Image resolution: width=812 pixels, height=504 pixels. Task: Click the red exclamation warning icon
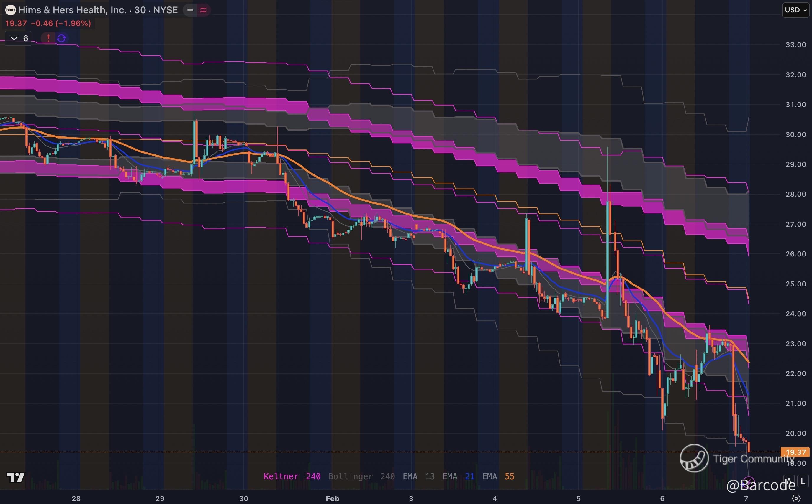point(48,38)
